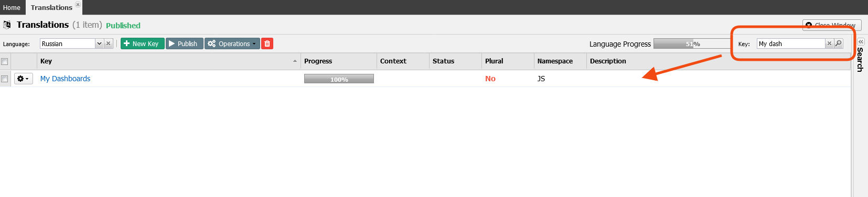Clear the Key search field with x
Image resolution: width=868 pixels, height=197 pixels.
(x=829, y=43)
